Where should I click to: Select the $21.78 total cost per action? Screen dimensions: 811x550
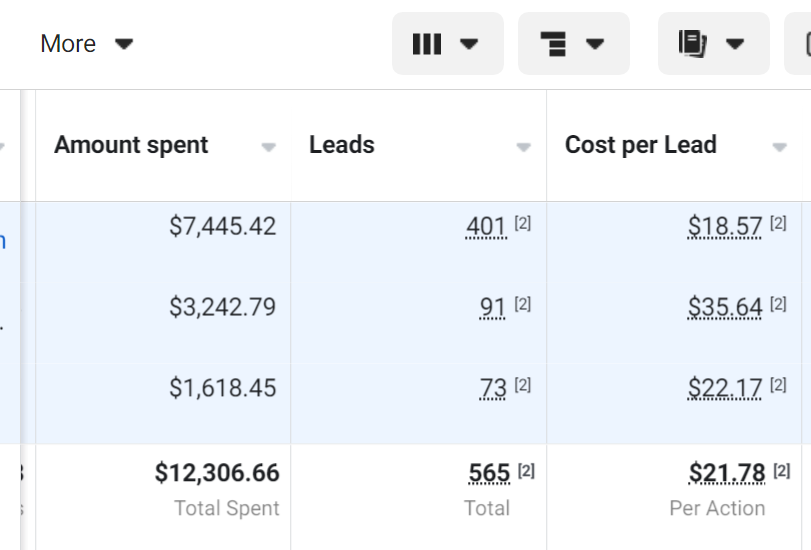click(x=727, y=472)
